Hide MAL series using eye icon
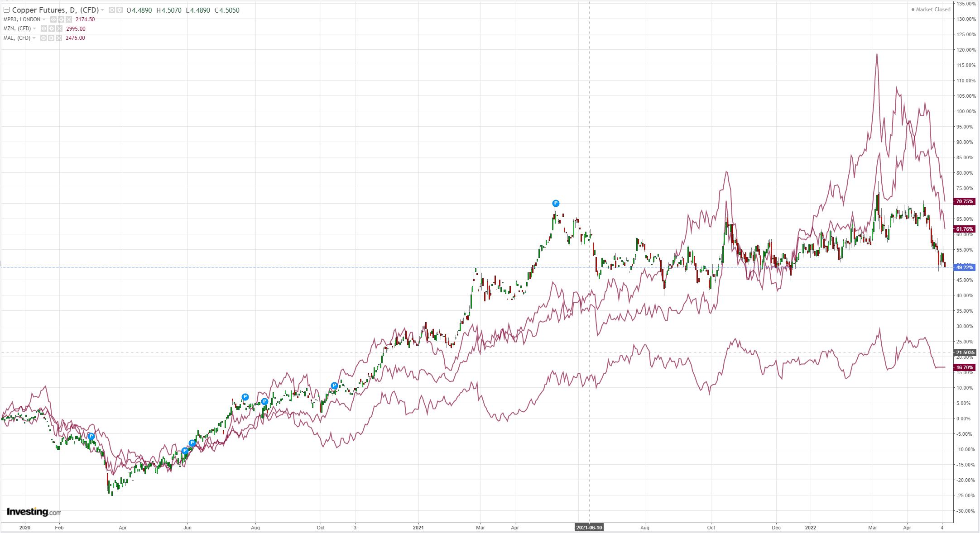Image resolution: width=980 pixels, height=533 pixels. [x=43, y=38]
